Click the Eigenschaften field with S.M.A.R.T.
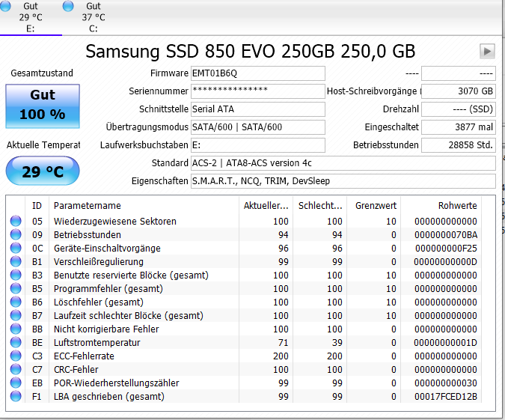Viewport: 505px width, 420px height. click(343, 181)
